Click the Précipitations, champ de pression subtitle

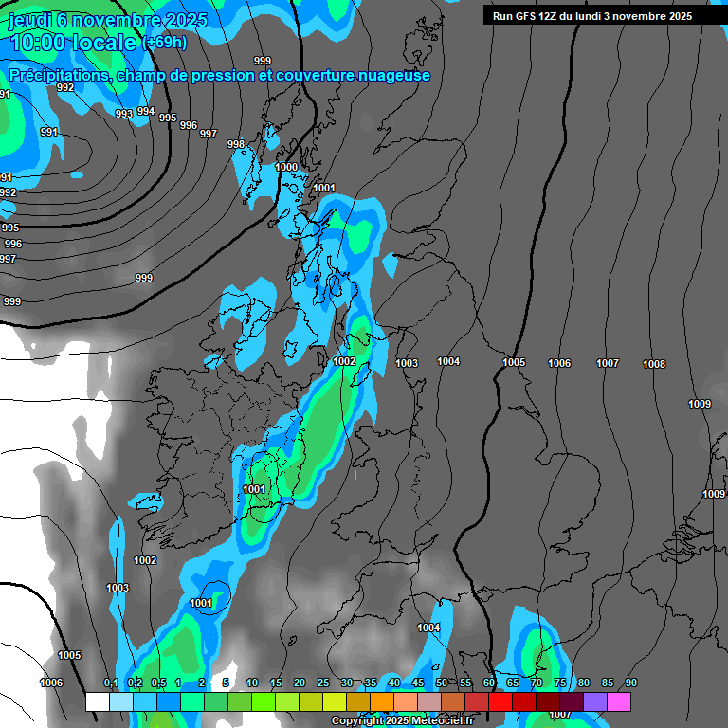pos(219,76)
